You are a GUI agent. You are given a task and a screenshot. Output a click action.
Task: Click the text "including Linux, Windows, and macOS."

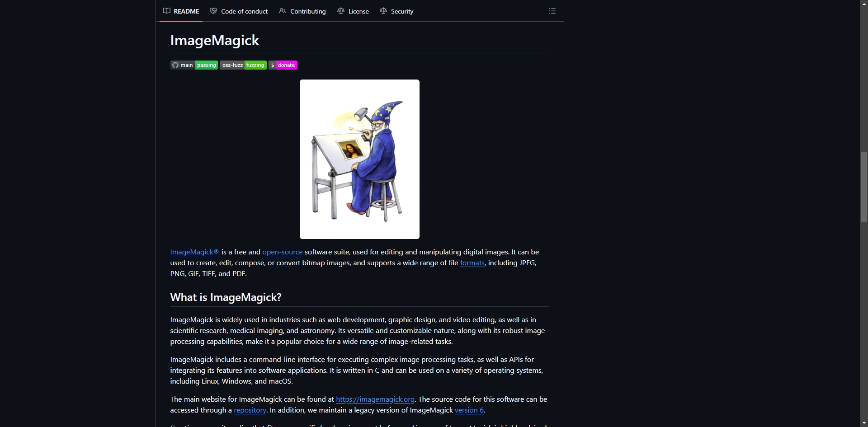tap(231, 381)
